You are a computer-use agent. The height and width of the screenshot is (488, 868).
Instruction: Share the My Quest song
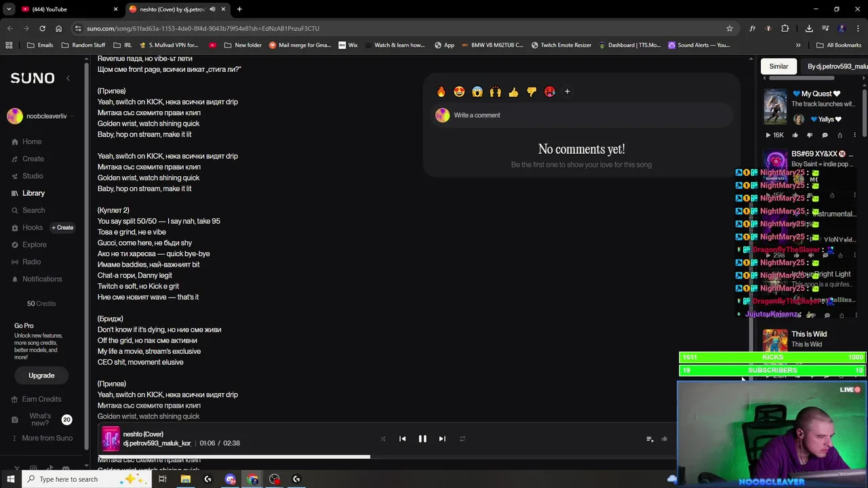pyautogui.click(x=840, y=135)
